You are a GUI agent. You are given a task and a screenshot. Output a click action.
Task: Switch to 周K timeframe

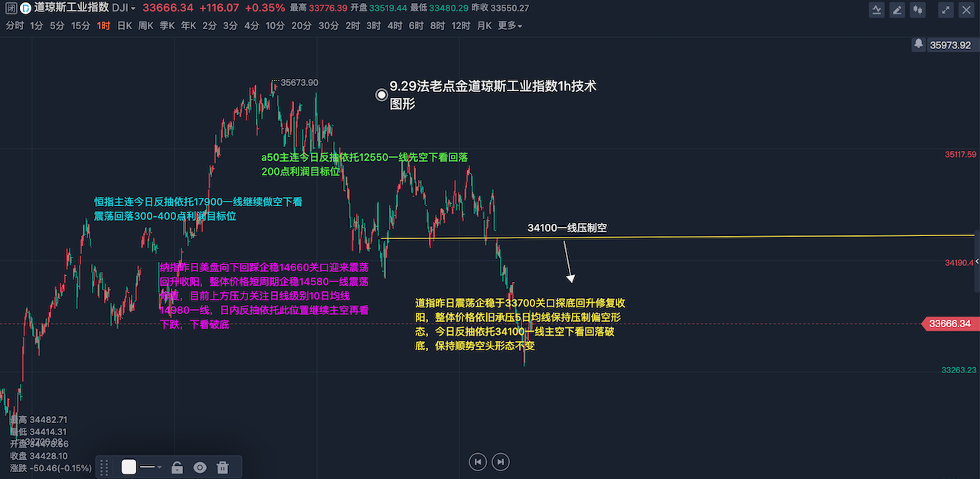pyautogui.click(x=145, y=25)
